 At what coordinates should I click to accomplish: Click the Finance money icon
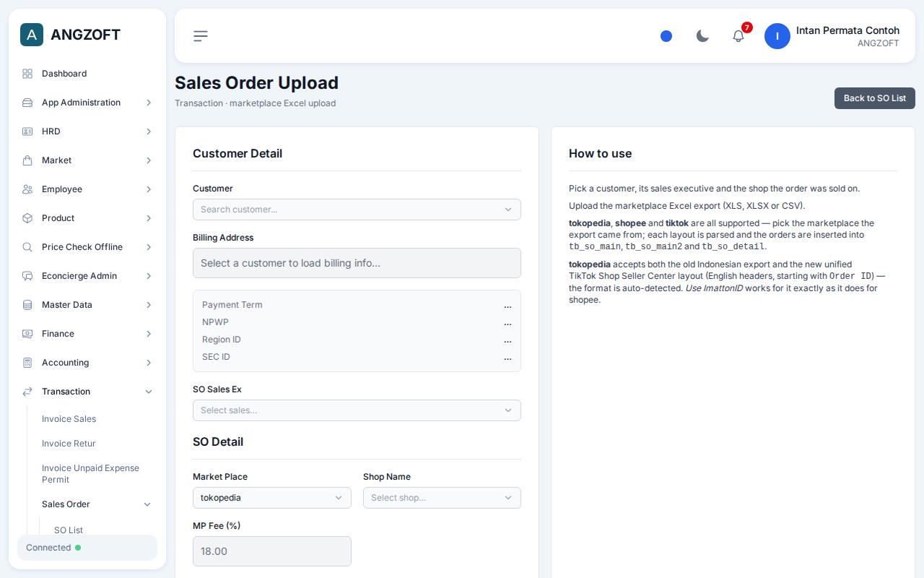click(x=27, y=334)
